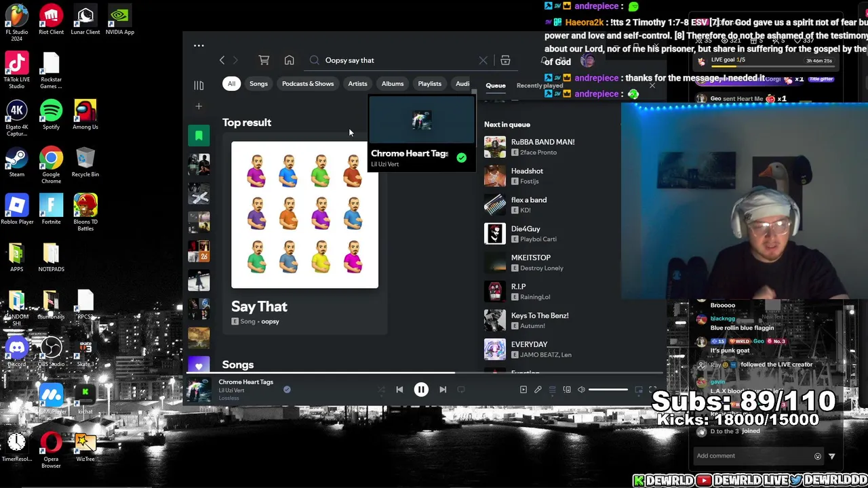Open Bloons TD Battles shortcut
The width and height of the screenshot is (868, 488).
pyautogui.click(x=85, y=213)
